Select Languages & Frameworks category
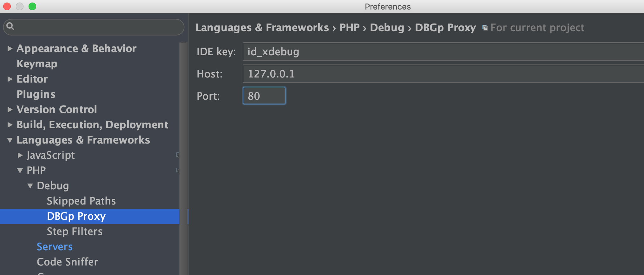The height and width of the screenshot is (275, 644). click(x=83, y=140)
